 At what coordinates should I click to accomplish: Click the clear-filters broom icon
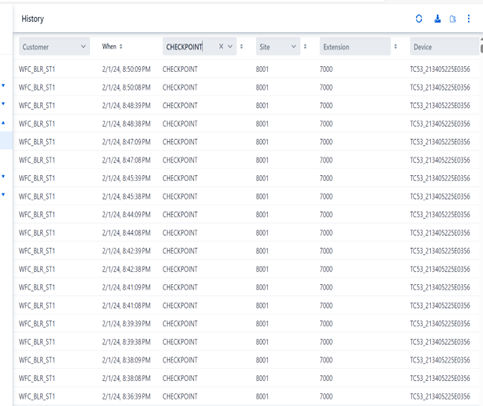[437, 19]
